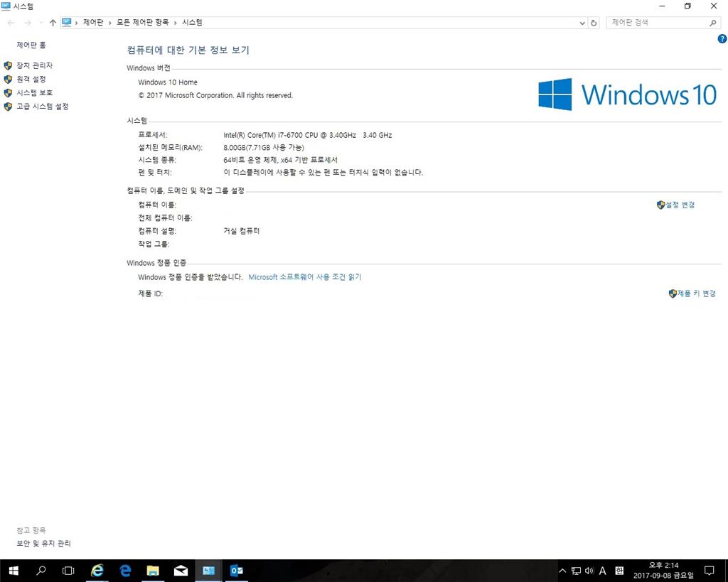Image resolution: width=728 pixels, height=582 pixels.
Task: Click the 거실 컴퓨터 computer description text
Action: 242,231
